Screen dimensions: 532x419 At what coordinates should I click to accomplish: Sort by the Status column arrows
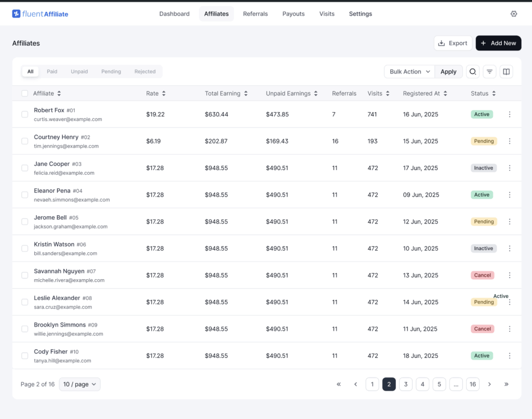pyautogui.click(x=494, y=94)
